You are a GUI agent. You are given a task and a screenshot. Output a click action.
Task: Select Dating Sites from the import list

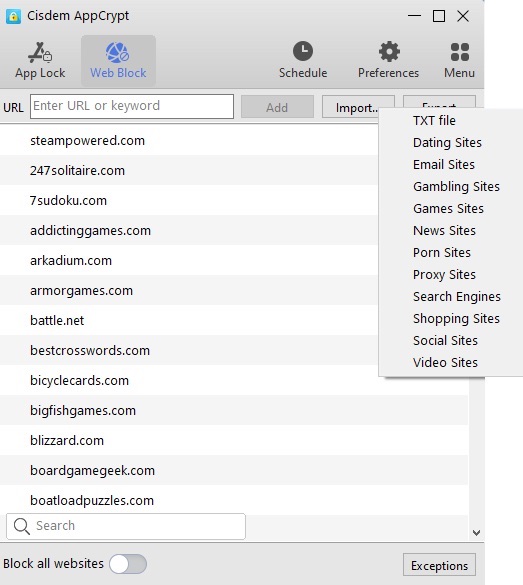click(447, 143)
